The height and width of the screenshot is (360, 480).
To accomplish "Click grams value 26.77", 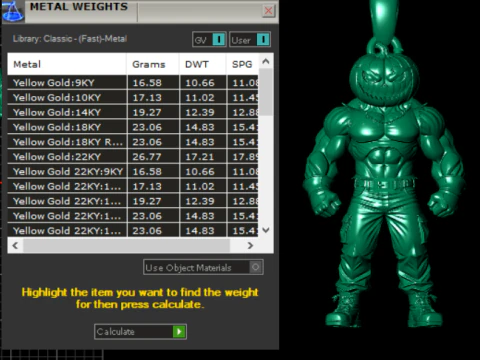I will click(147, 157).
